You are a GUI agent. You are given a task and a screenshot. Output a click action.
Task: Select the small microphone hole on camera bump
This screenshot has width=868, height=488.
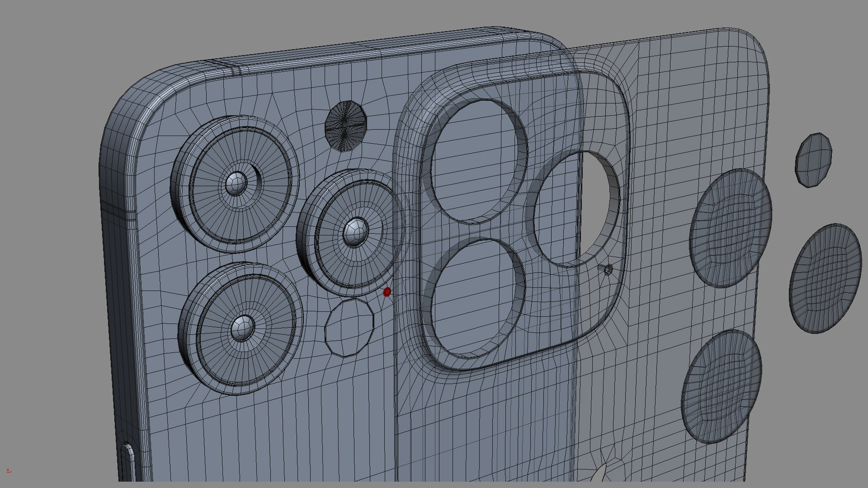click(x=609, y=270)
